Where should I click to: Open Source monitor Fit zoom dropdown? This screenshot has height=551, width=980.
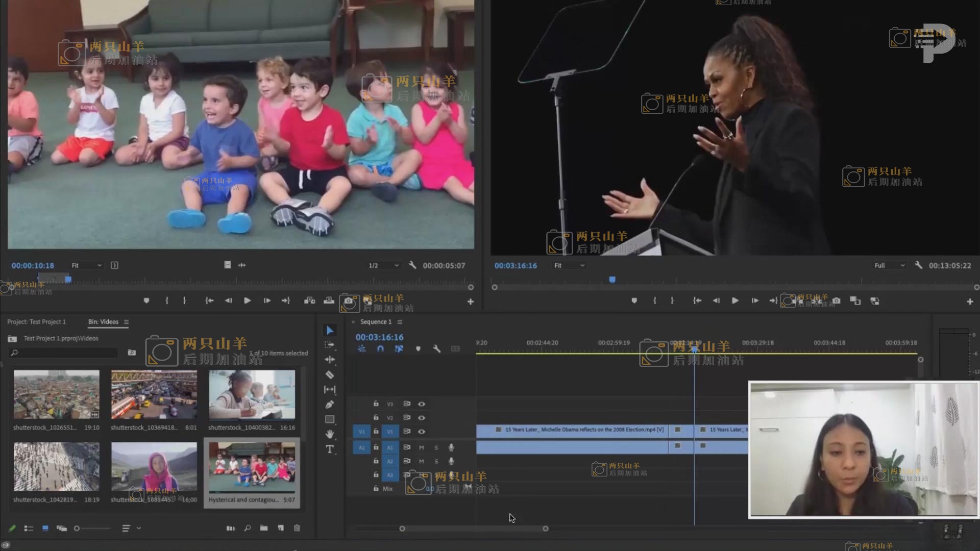click(x=87, y=265)
